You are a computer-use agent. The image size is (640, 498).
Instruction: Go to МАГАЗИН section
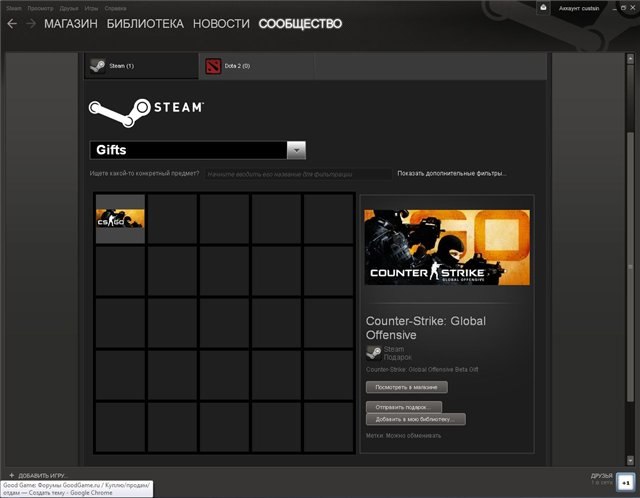click(71, 24)
